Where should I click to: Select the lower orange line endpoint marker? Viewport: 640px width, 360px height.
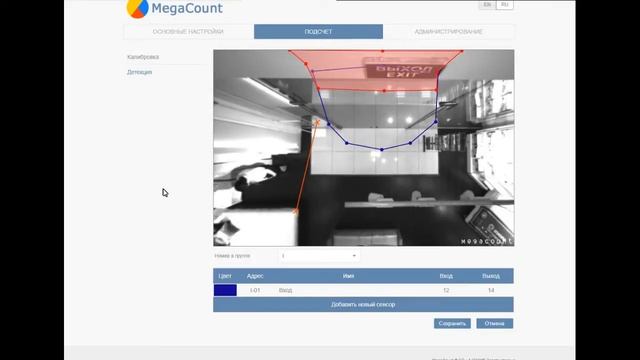pos(296,211)
